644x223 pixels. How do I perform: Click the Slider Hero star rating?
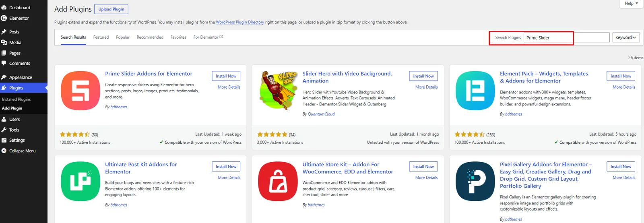click(272, 134)
